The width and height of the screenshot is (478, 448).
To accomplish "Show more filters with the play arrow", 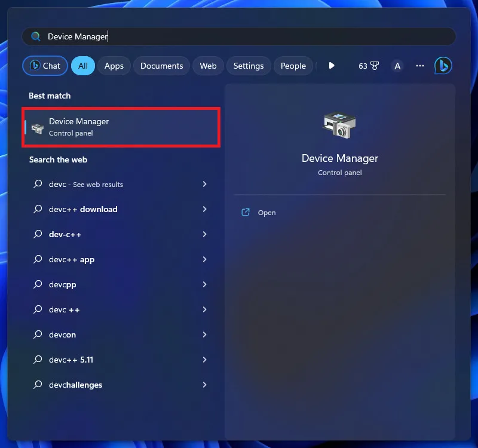I will (x=332, y=66).
